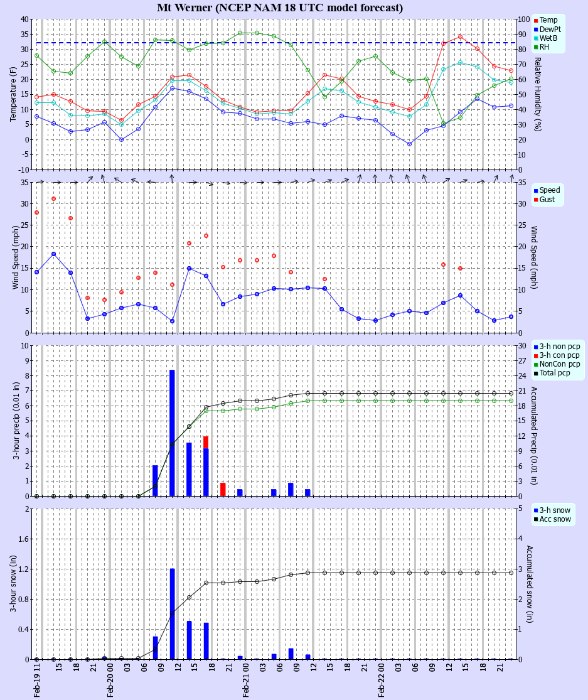The image size is (588, 700).
Task: Click the tallest blue 3-hour precip bar
Action: pyautogui.click(x=172, y=433)
